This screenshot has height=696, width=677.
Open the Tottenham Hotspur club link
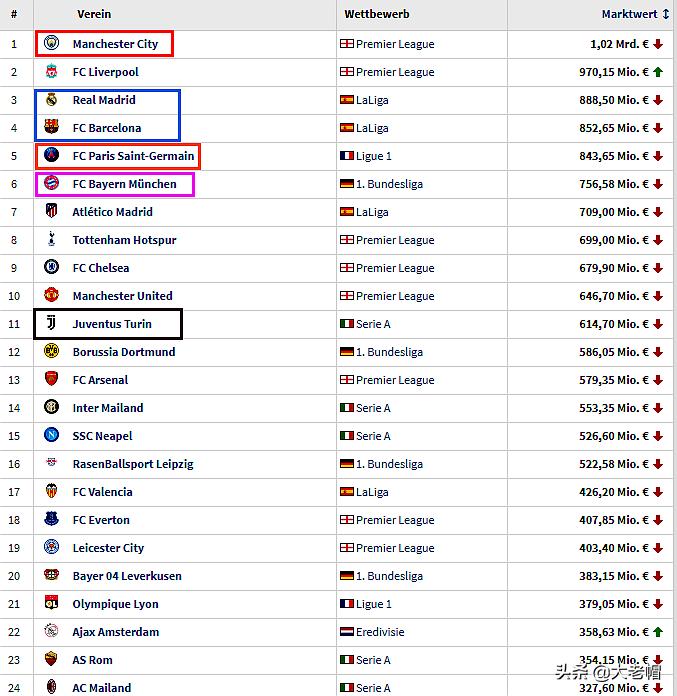tap(124, 240)
